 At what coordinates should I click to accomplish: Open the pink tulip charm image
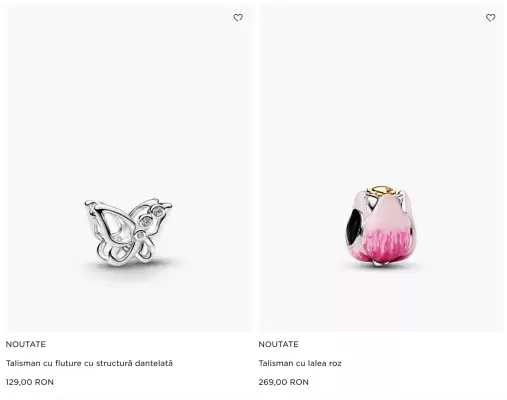point(381,225)
